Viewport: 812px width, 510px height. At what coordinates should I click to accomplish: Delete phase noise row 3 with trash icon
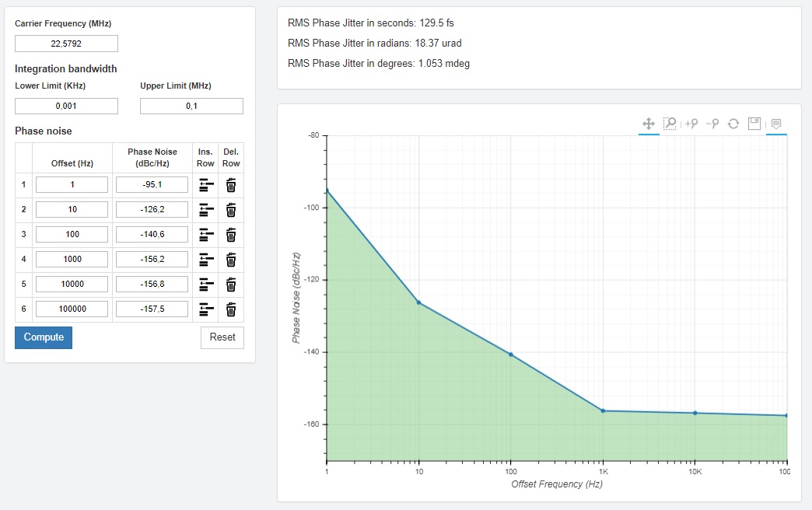231,235
